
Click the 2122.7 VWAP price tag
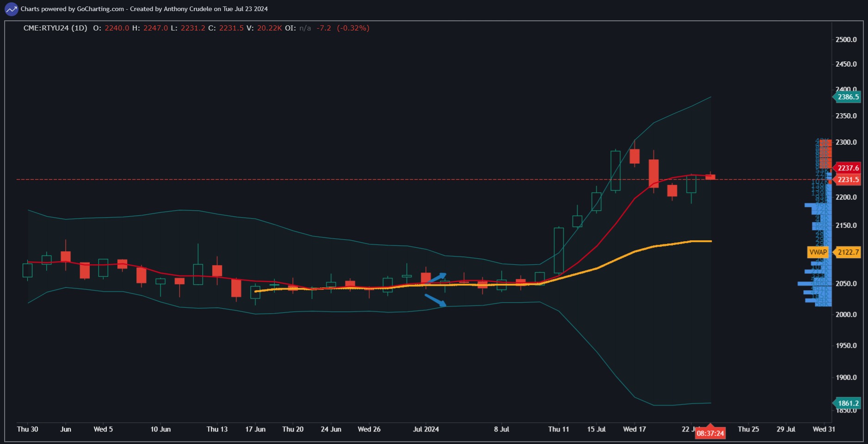click(x=847, y=252)
